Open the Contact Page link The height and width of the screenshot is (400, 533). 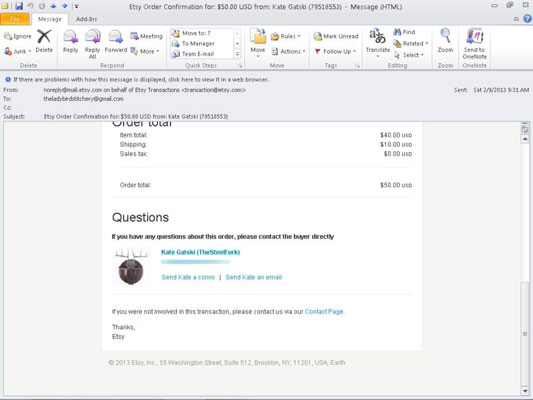pos(324,312)
